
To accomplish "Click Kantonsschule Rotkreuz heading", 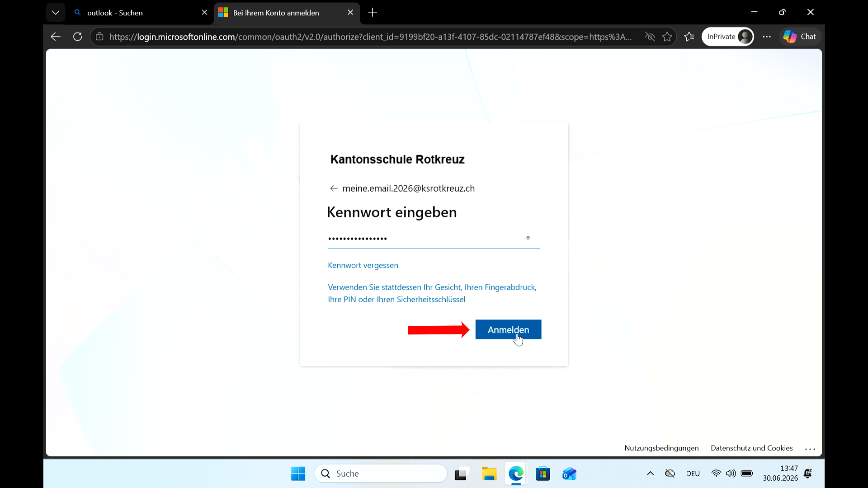I will pos(397,160).
